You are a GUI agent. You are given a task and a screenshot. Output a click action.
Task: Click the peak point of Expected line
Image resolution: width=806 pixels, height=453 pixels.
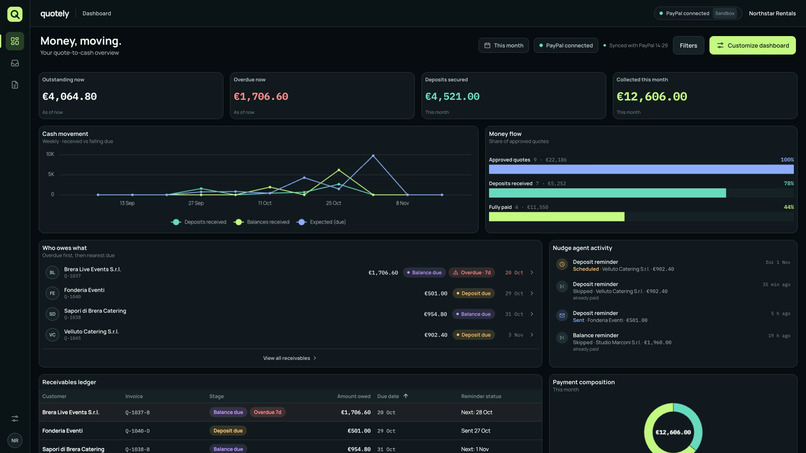pyautogui.click(x=373, y=155)
